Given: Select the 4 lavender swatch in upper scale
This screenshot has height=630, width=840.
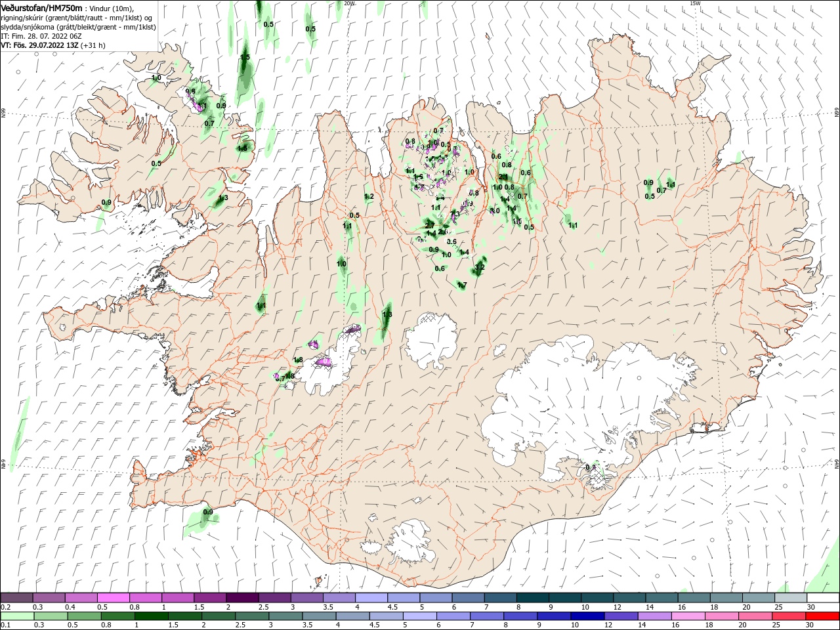Looking at the screenshot, I should click(371, 598).
